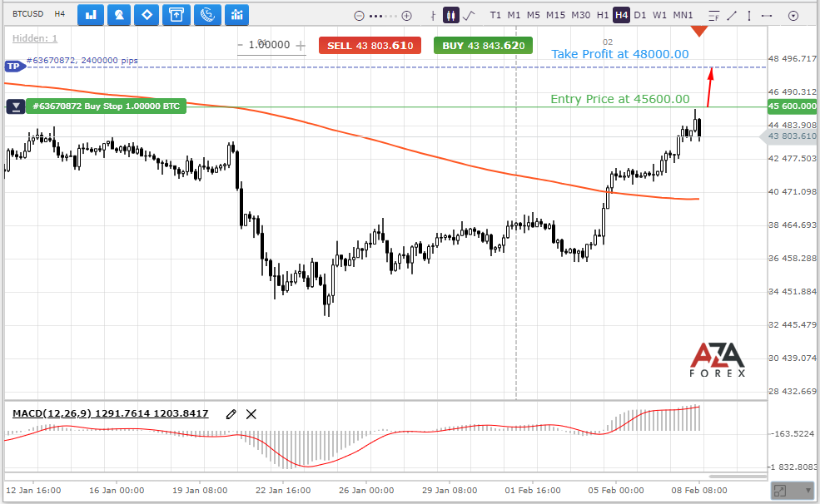Click the SELL 43 803.610 button
This screenshot has height=504, width=820.
point(370,46)
